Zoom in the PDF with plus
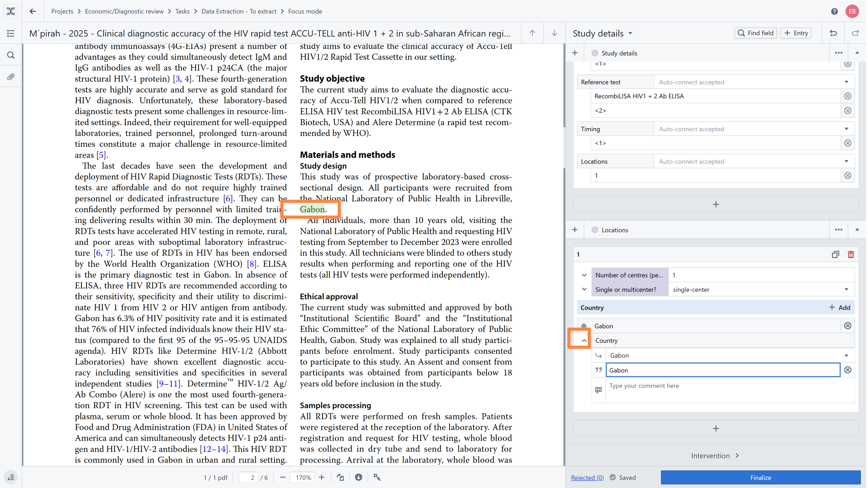The height and width of the screenshot is (488, 868). tap(322, 477)
